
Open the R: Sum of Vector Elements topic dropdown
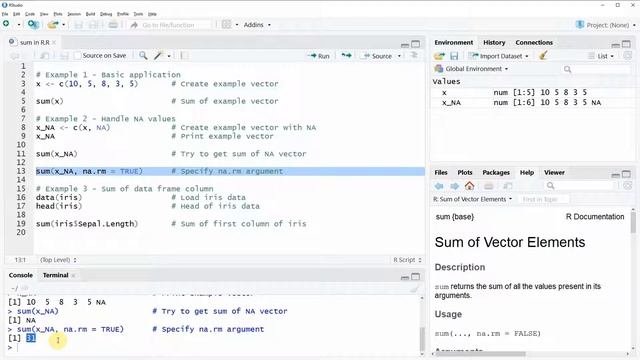pos(472,199)
